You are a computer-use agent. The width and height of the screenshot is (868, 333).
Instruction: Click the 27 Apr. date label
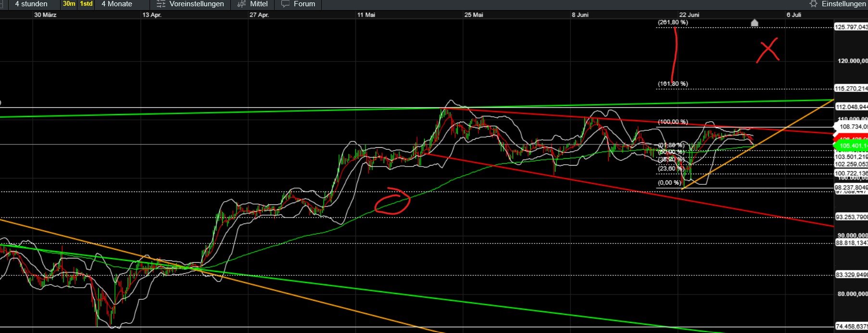point(259,15)
